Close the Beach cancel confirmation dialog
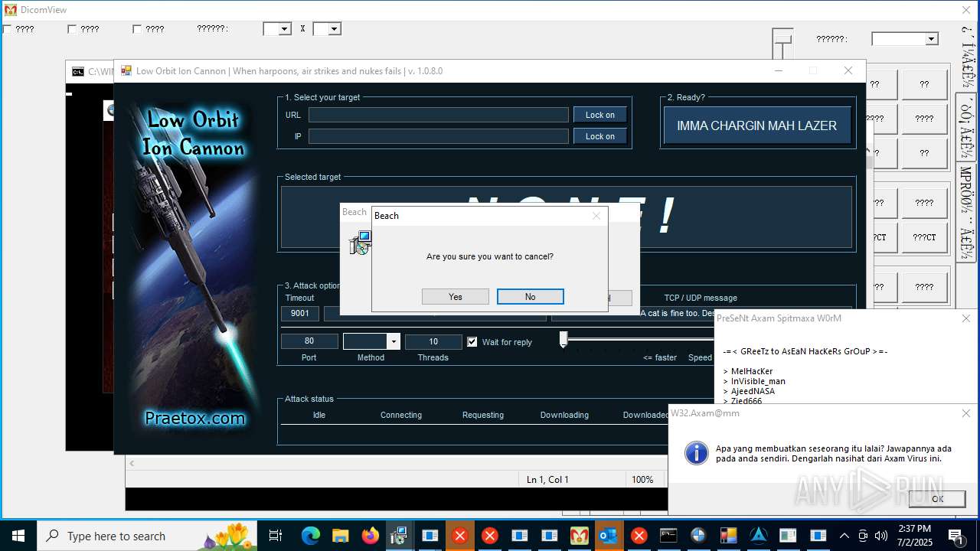The width and height of the screenshot is (980, 551). tap(596, 216)
